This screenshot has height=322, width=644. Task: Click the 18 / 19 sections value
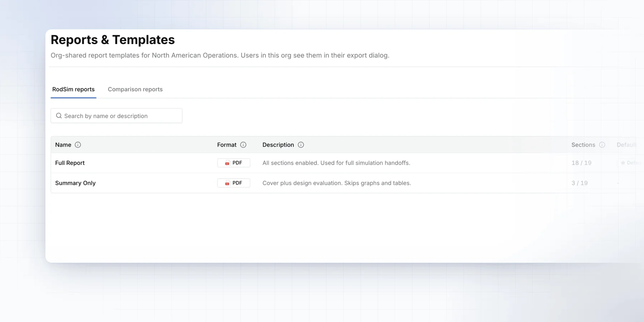(581, 163)
